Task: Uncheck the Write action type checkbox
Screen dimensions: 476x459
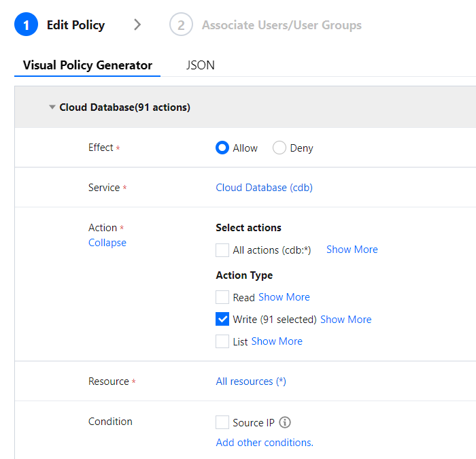Action: (x=222, y=319)
